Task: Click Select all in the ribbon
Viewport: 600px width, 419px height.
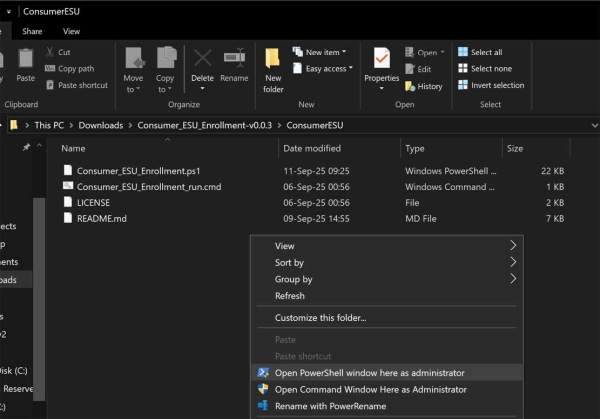Action: (480, 52)
